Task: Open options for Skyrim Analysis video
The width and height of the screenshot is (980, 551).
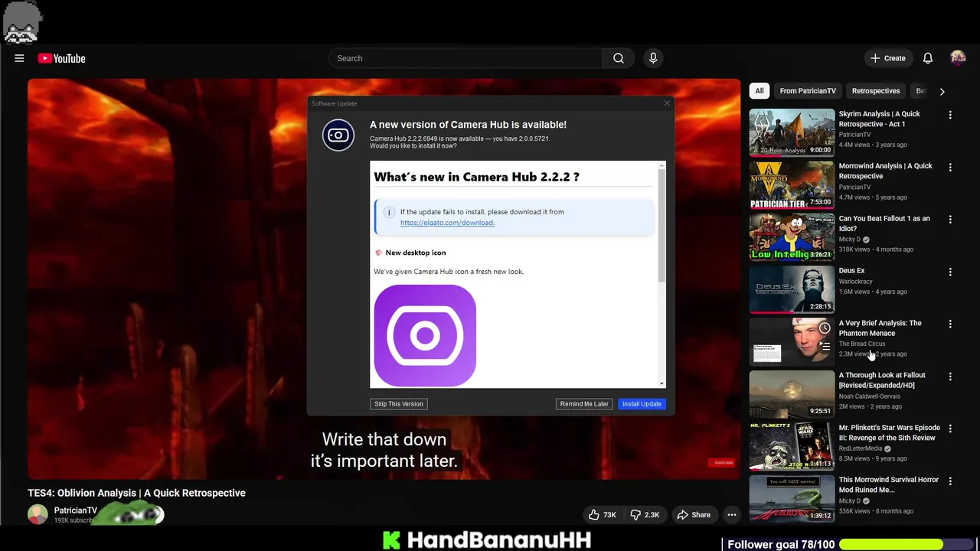Action: (x=950, y=115)
